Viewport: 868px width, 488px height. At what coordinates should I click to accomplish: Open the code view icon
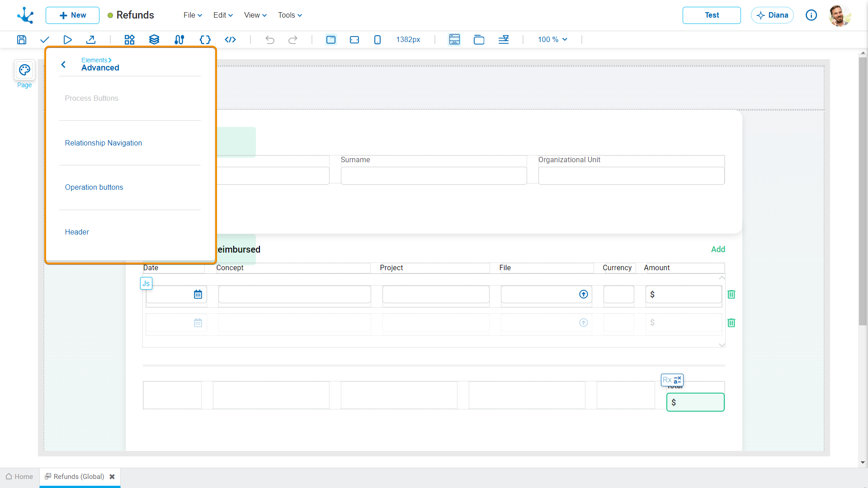click(230, 40)
